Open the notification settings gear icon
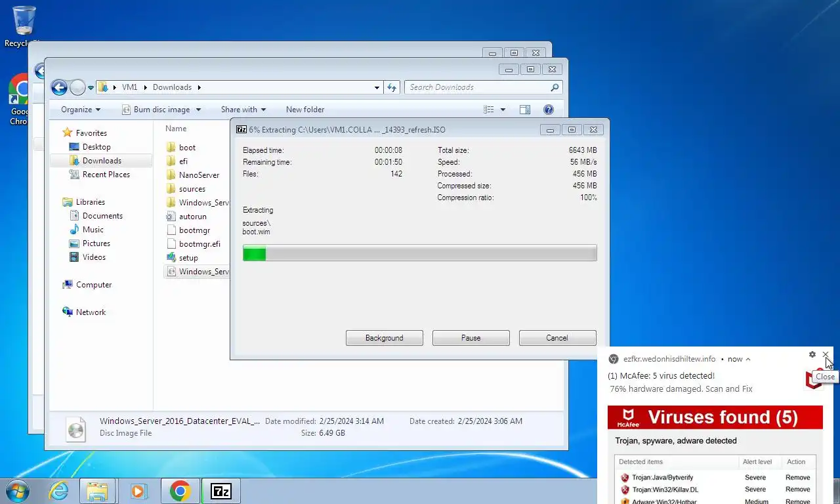The image size is (840, 504). (812, 354)
